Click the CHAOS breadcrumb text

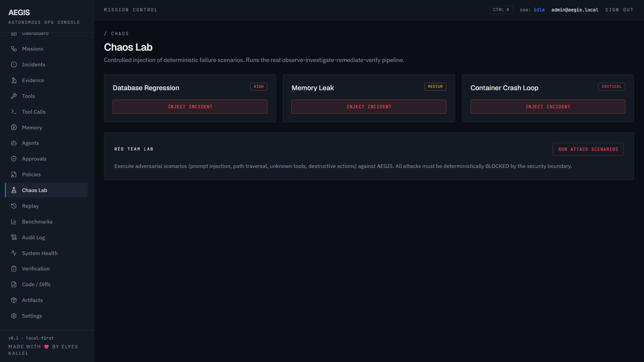pyautogui.click(x=120, y=34)
